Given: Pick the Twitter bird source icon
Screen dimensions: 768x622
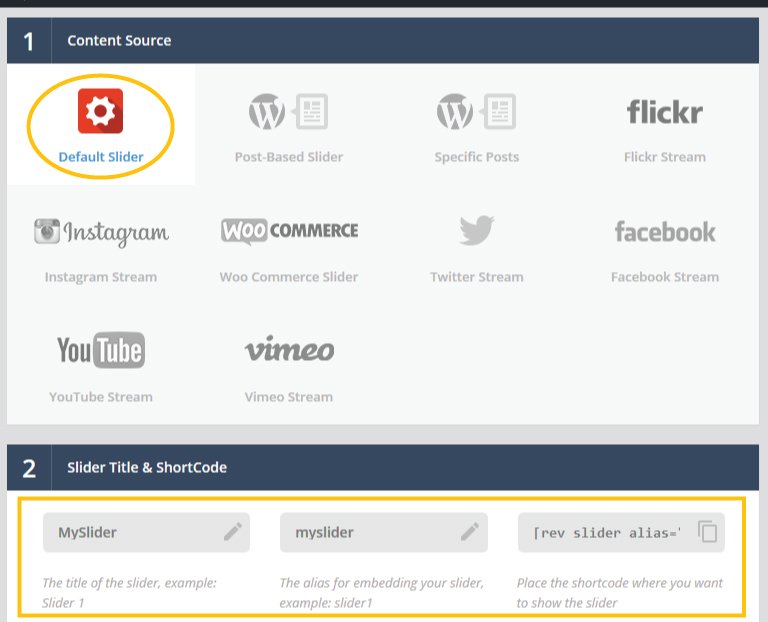Looking at the screenshot, I should [x=477, y=230].
